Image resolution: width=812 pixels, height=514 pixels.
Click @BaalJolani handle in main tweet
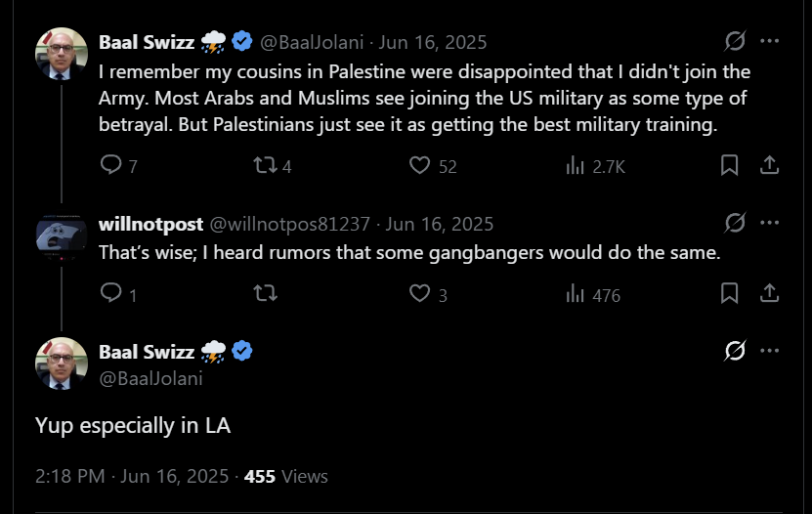pyautogui.click(x=150, y=379)
